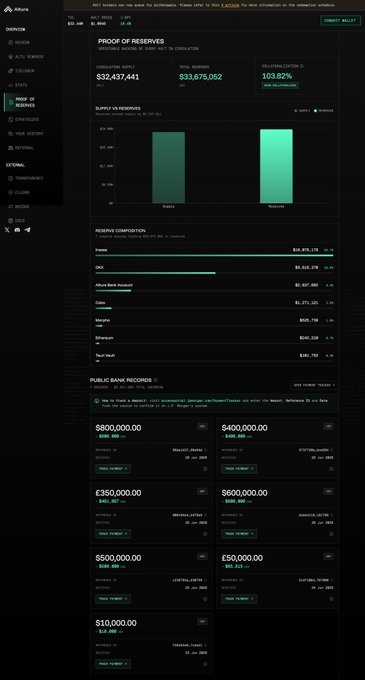Open Strategies via its sidebar icon
Screen dimensions: 365x680
click(11, 119)
